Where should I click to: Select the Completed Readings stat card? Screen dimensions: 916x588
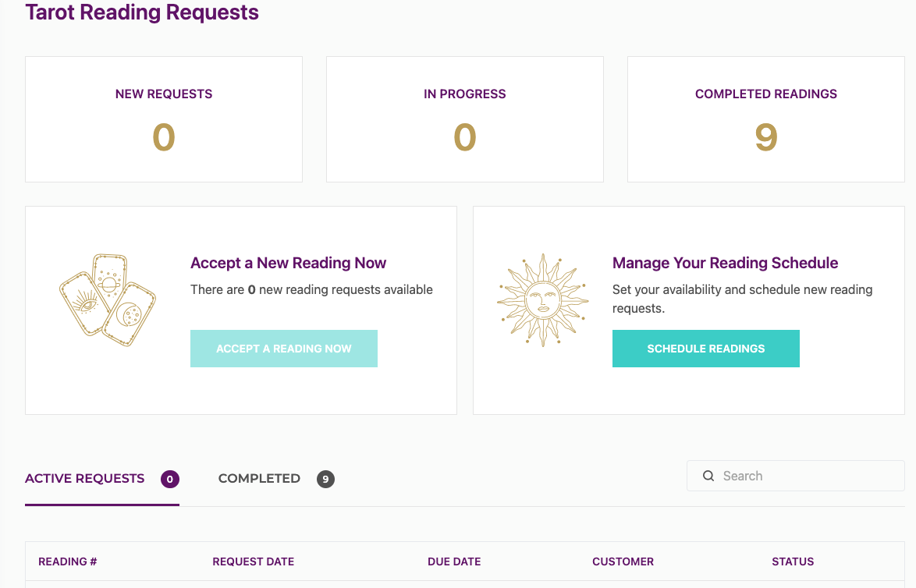point(766,119)
